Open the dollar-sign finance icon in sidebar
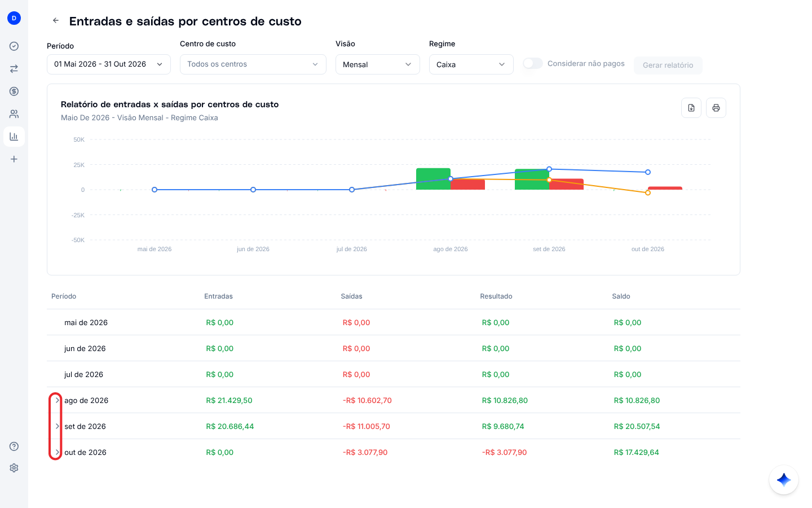The width and height of the screenshot is (812, 508). tap(14, 91)
